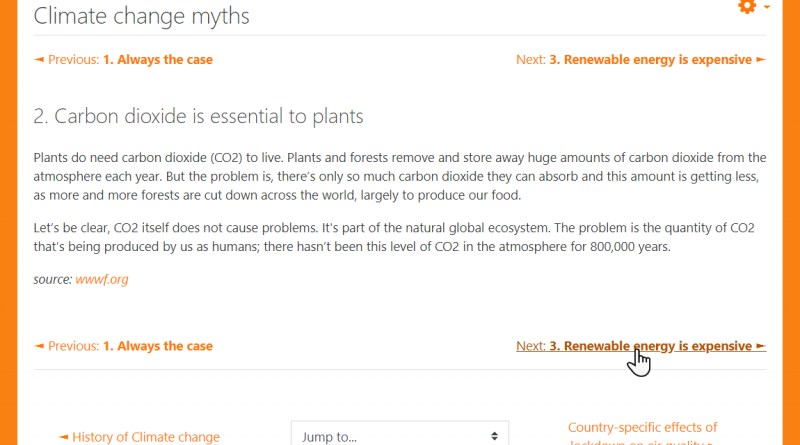The image size is (800, 445).
Task: Open top 'Previous: 1. Always the case' link
Action: pyautogui.click(x=123, y=60)
